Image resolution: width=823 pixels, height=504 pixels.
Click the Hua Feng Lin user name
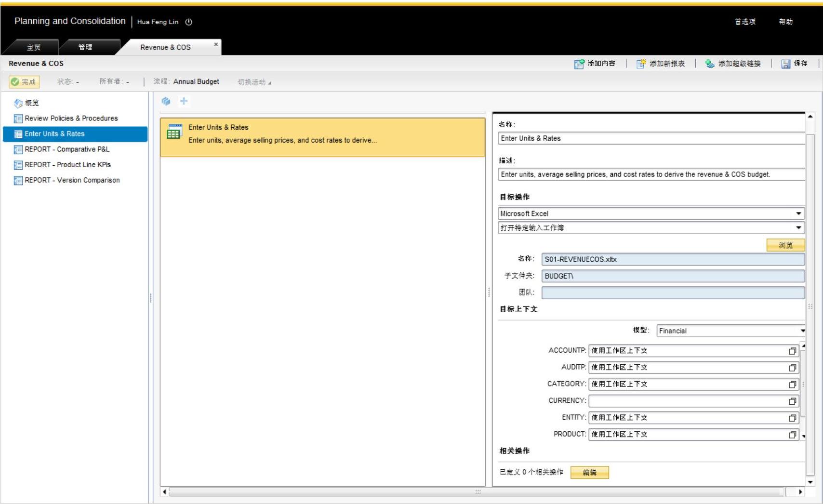tap(158, 22)
